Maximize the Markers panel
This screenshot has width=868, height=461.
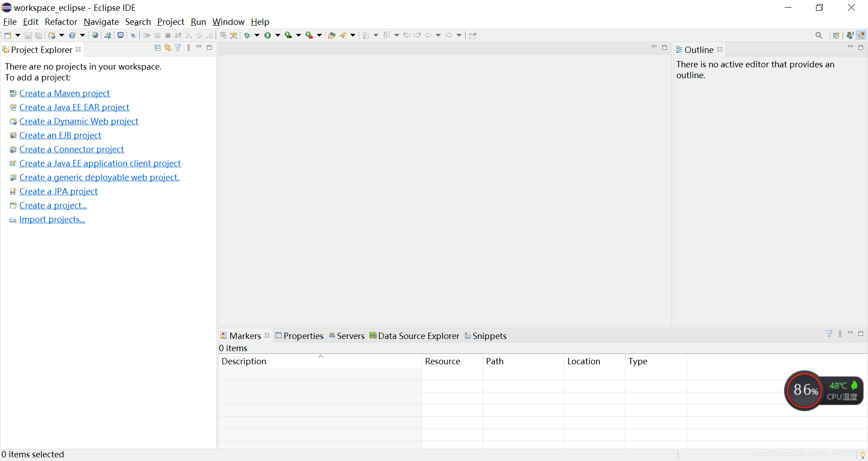click(x=861, y=334)
